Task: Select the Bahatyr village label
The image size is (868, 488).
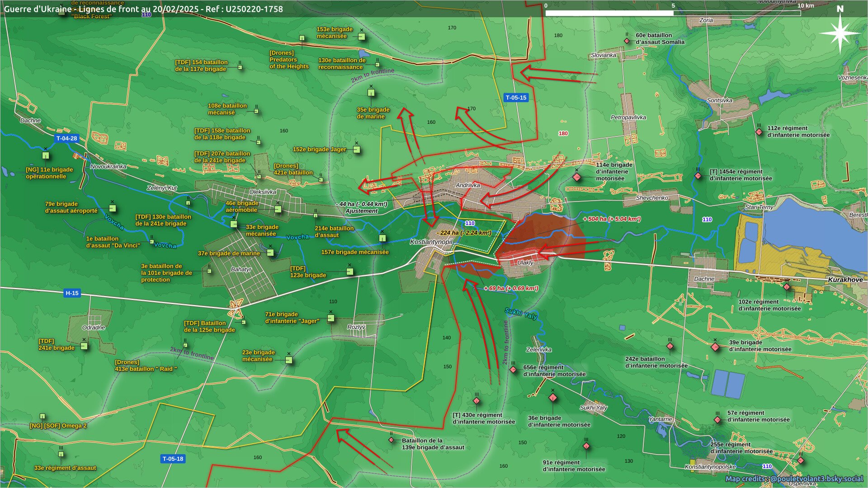Action: pos(241,269)
